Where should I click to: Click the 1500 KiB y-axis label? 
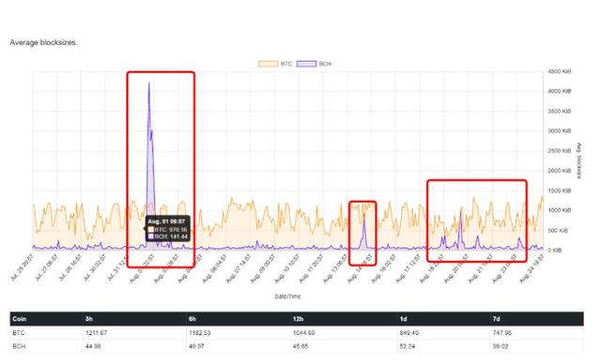tap(560, 190)
